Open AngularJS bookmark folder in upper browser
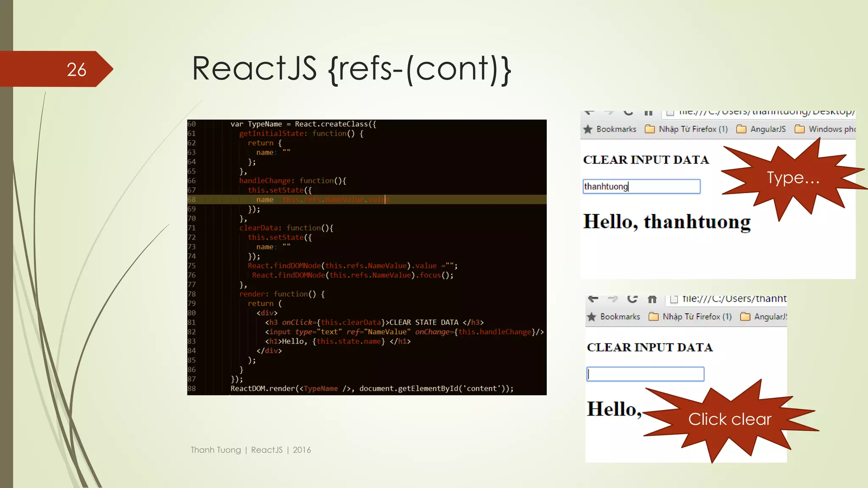 [x=761, y=129]
